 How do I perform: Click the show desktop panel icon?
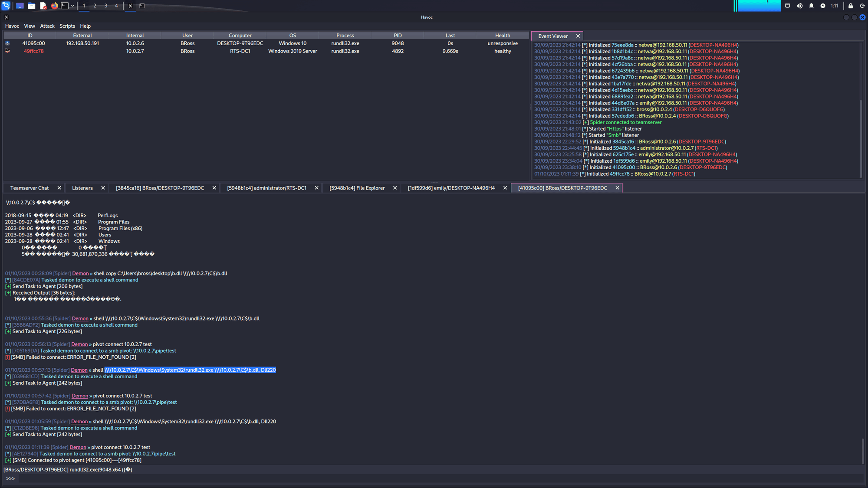(x=20, y=6)
